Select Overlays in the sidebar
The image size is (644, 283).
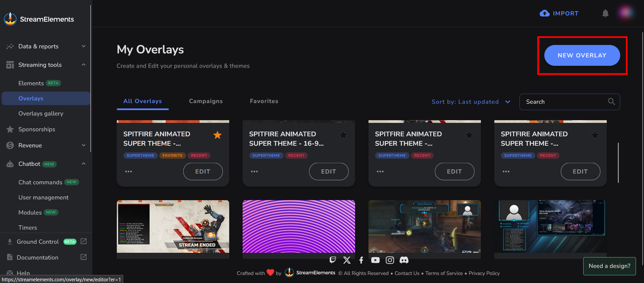tap(46, 98)
